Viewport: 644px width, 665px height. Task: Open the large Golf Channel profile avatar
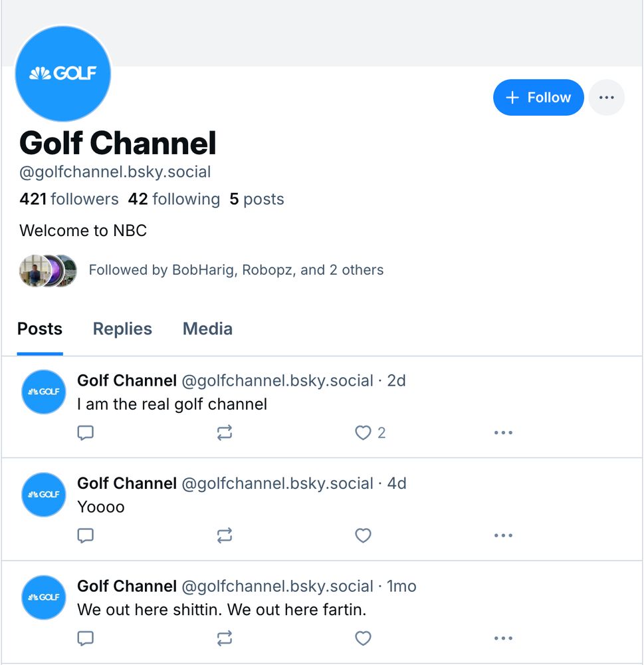(x=63, y=74)
